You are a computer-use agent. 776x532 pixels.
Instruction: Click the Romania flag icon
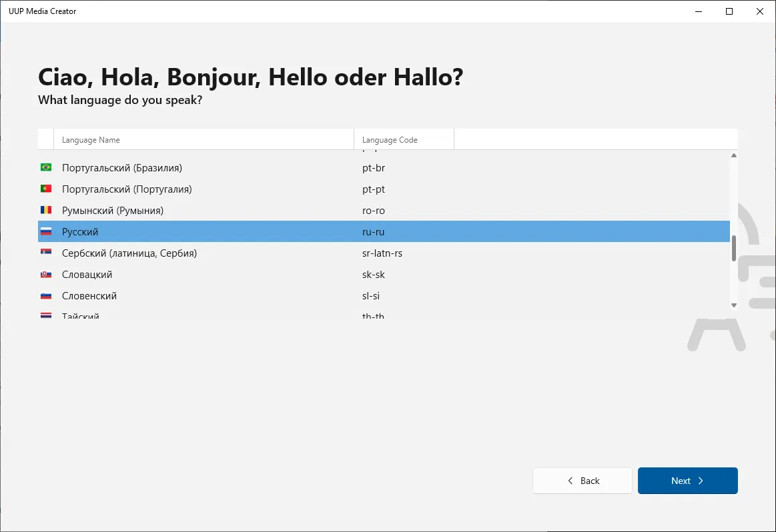pos(46,210)
